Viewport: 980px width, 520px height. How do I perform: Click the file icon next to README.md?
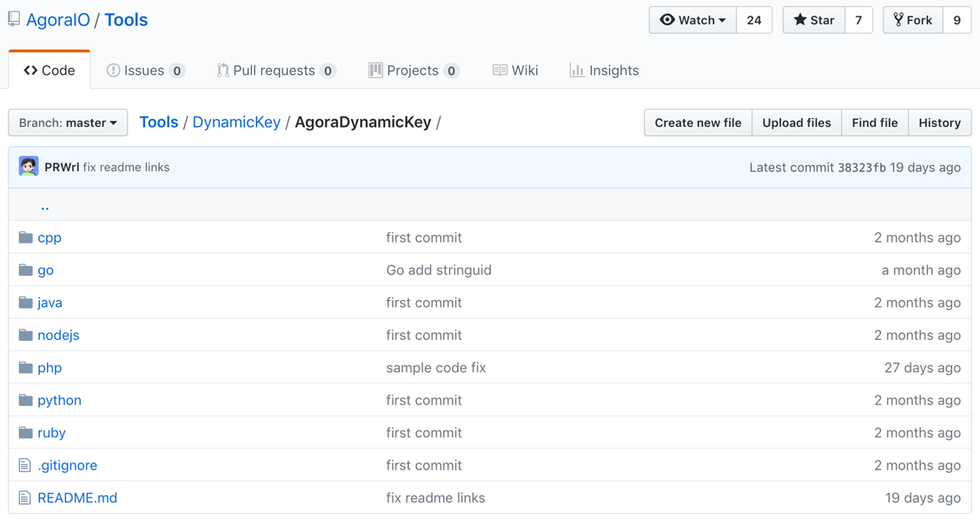(24, 498)
